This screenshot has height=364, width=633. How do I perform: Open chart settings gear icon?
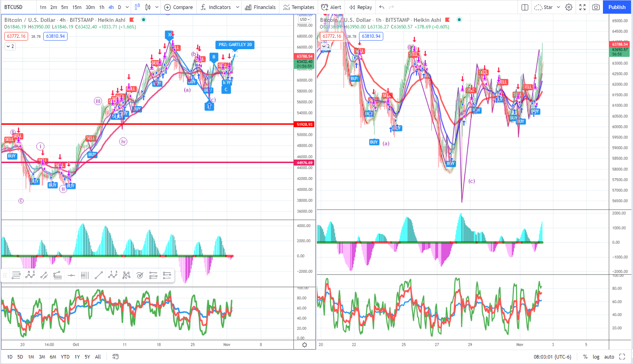tap(569, 7)
